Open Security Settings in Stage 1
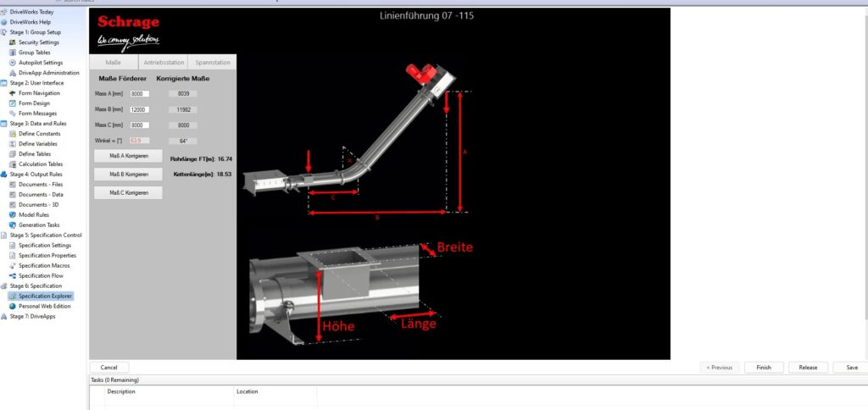The width and height of the screenshot is (868, 410). [x=38, y=42]
